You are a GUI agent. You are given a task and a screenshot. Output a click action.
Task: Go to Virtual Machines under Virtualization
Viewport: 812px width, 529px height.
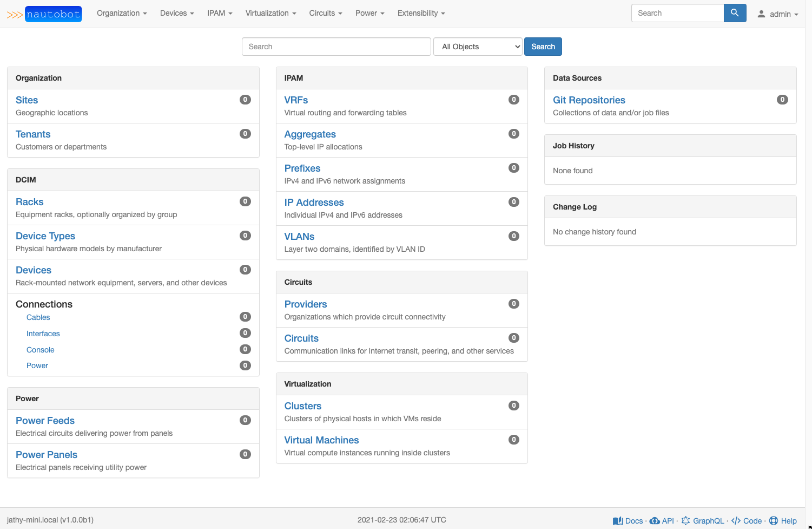click(x=321, y=440)
